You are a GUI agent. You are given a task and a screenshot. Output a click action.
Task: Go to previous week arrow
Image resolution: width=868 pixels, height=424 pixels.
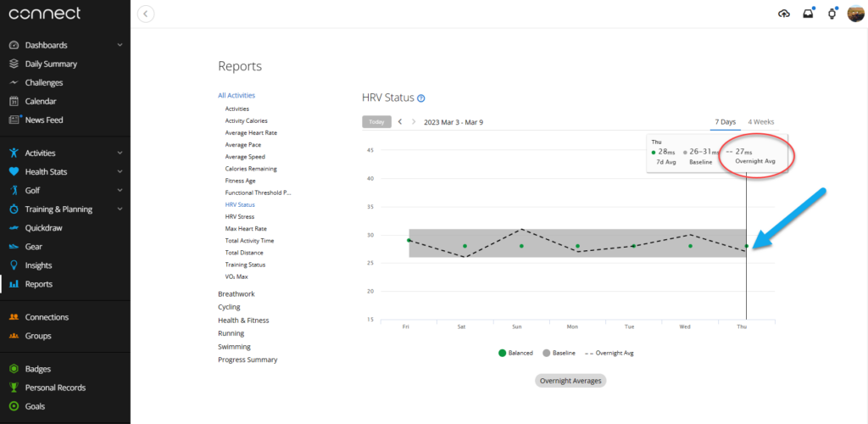tap(400, 122)
